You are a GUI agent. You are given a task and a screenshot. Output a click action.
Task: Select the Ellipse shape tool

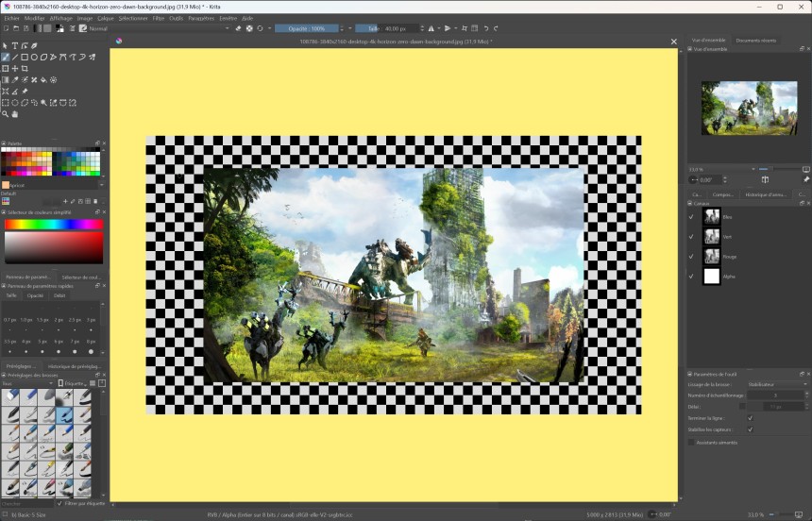point(35,57)
